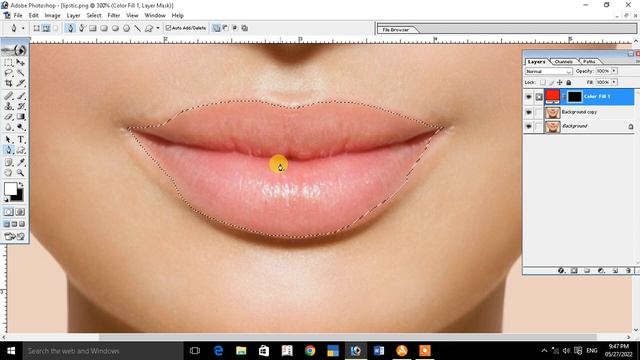The width and height of the screenshot is (640, 360).
Task: Toggle lock all option
Action: (x=569, y=82)
